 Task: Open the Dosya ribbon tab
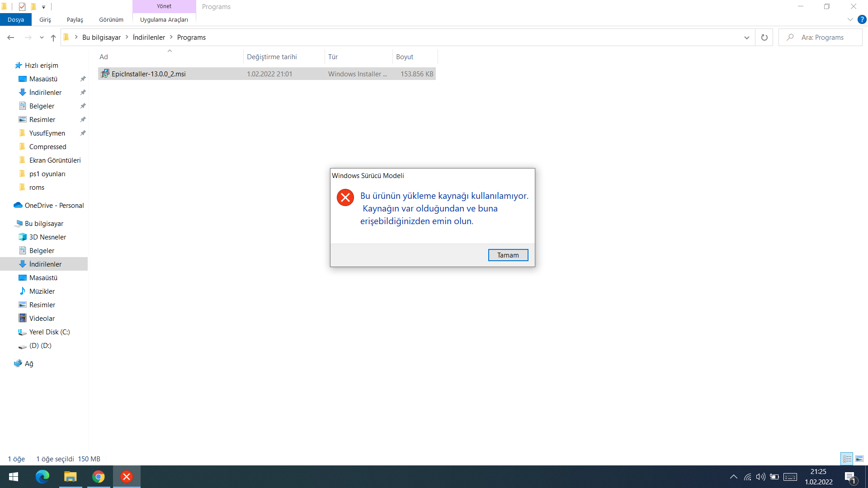point(16,20)
